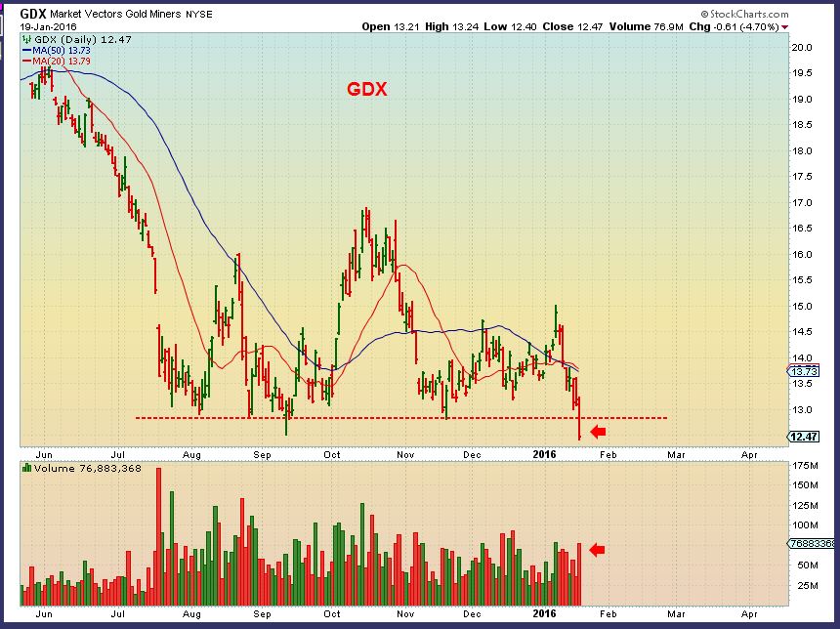
Task: Click the large red GDX chart label
Action: [367, 89]
